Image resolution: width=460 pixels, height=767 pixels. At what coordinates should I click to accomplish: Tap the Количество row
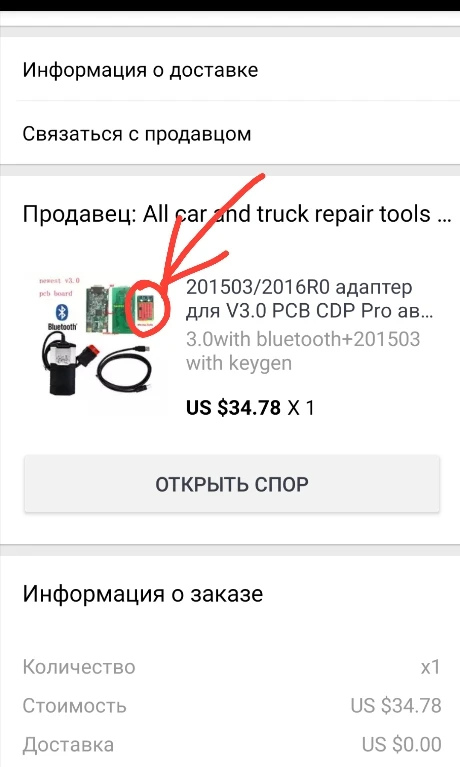point(230,667)
